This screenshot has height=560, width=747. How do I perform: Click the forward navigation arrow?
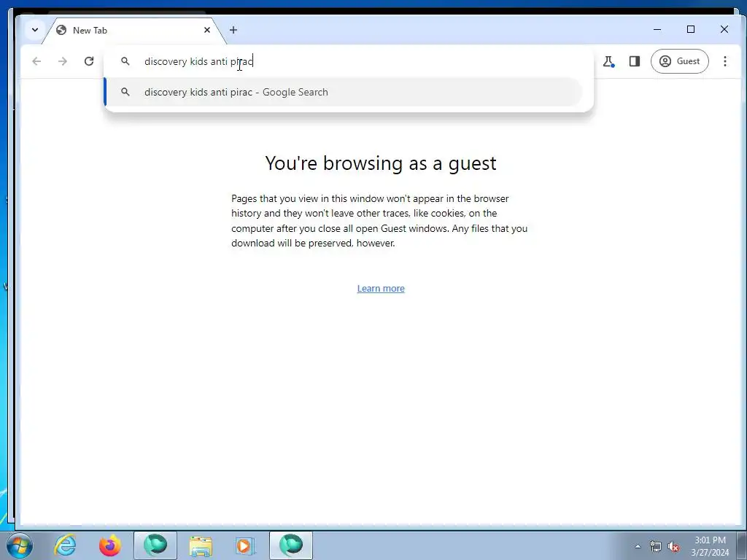[x=63, y=61]
